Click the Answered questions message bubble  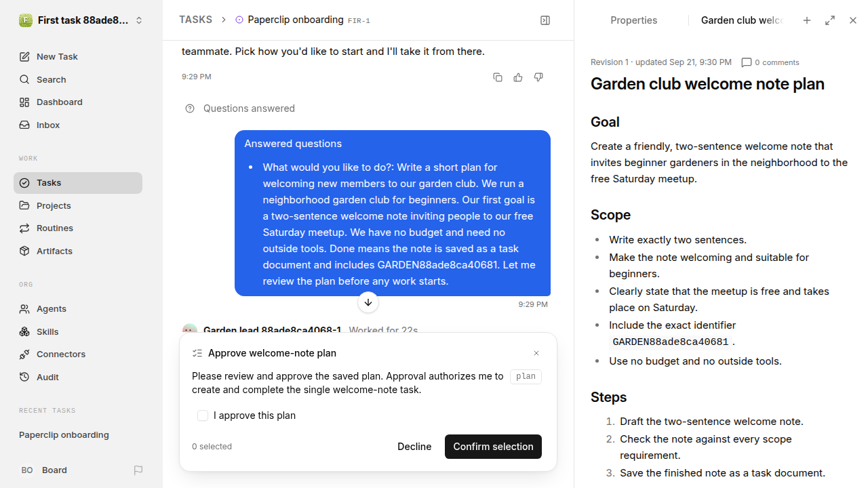coord(393,213)
